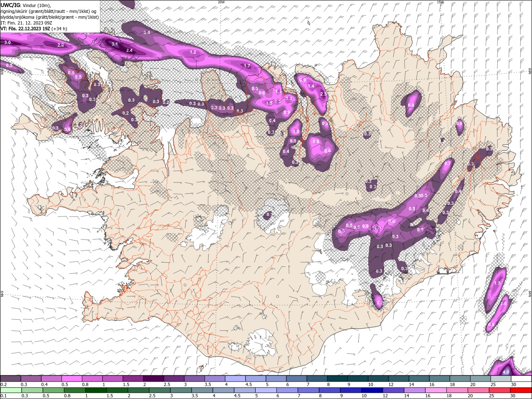
Task: Click the dusky purple 0.2 swatch in the snow legend
Action: [10, 378]
